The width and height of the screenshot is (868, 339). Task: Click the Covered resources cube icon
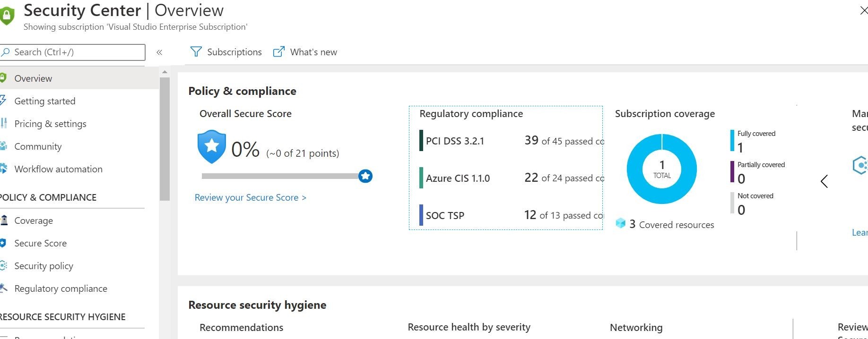click(x=621, y=223)
